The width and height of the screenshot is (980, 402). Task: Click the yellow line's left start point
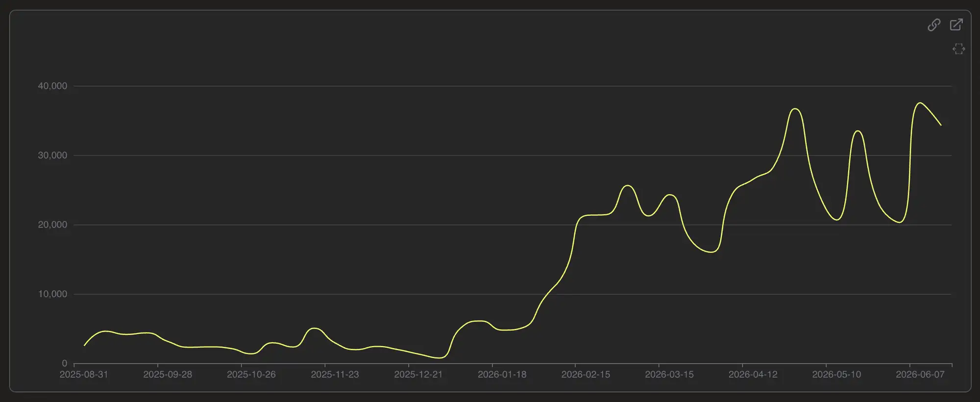pos(84,346)
